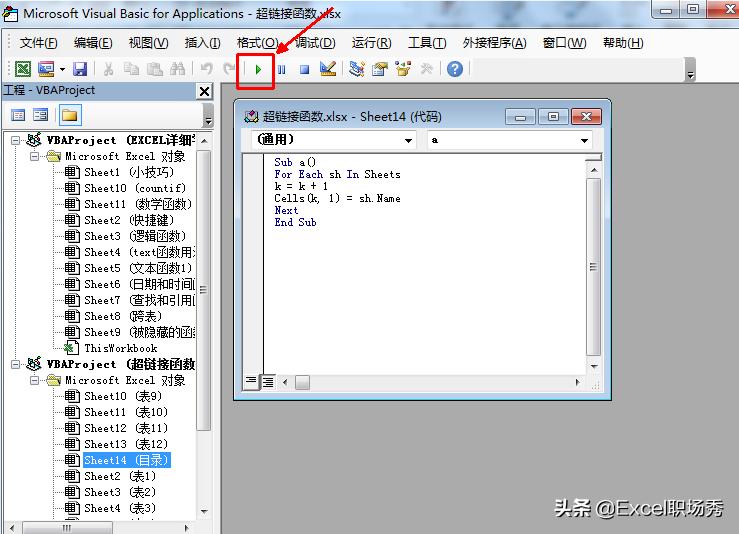Collapse the VBAProject (EXCEL详细 node
Image resolution: width=739 pixels, height=534 pixels.
pyautogui.click(x=16, y=140)
